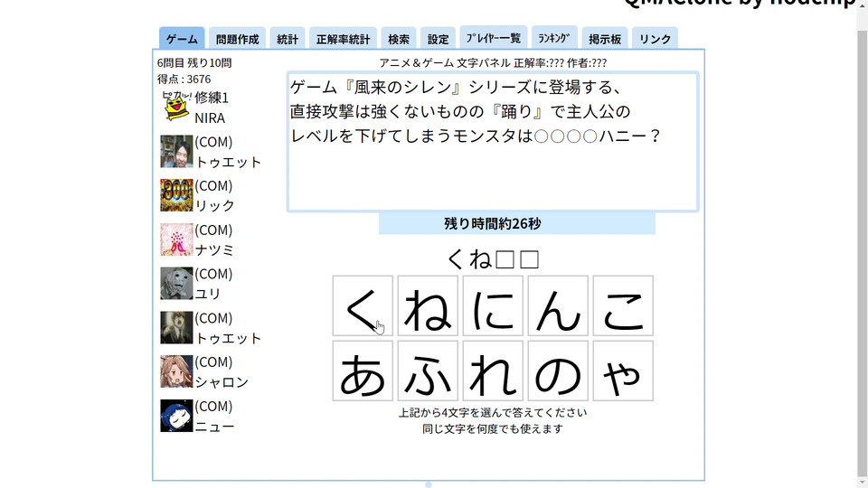Click the player name ナツミ

coord(214,250)
